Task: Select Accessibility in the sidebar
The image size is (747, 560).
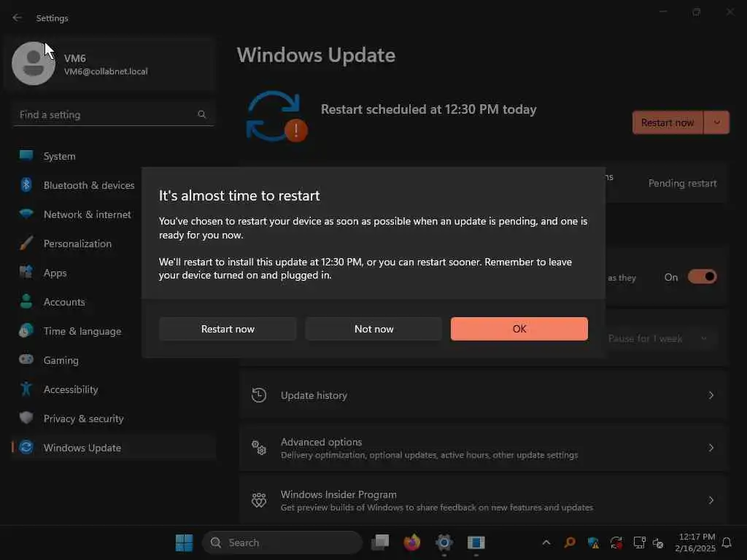Action: 113,389
